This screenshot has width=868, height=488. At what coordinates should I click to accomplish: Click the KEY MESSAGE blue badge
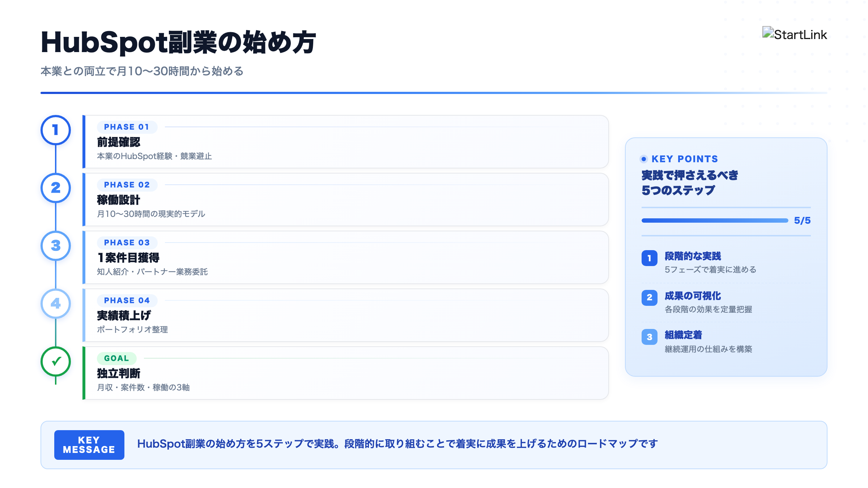pos(89,445)
